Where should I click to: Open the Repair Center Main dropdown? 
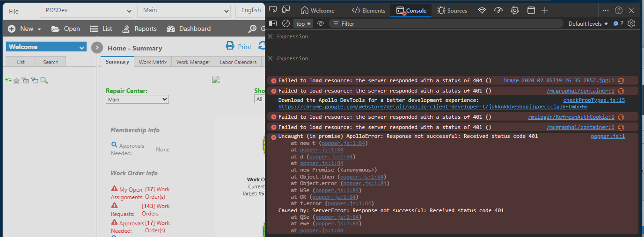point(137,100)
